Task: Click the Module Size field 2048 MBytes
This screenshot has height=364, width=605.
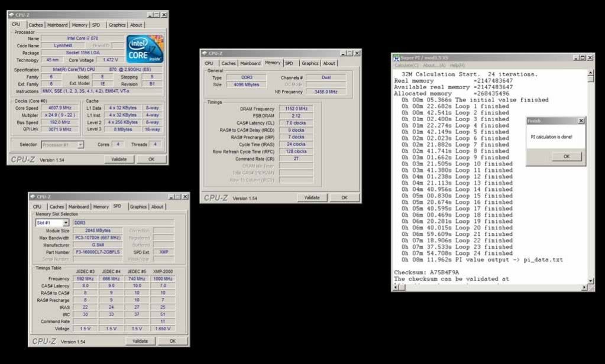Action: (x=98, y=230)
